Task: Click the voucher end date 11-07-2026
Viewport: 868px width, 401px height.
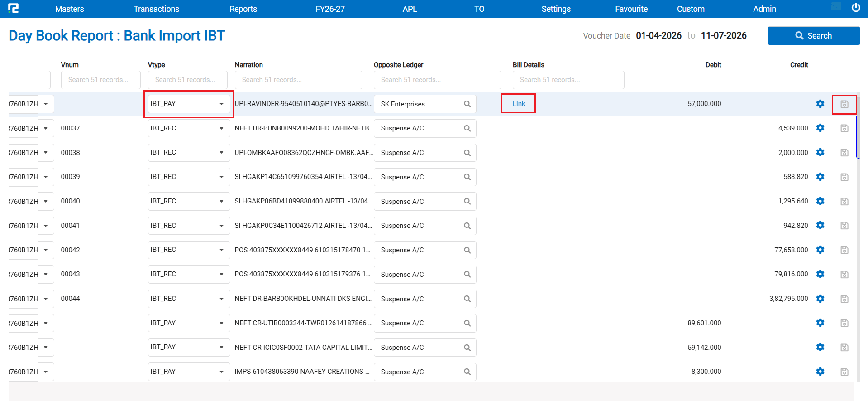Action: (724, 35)
